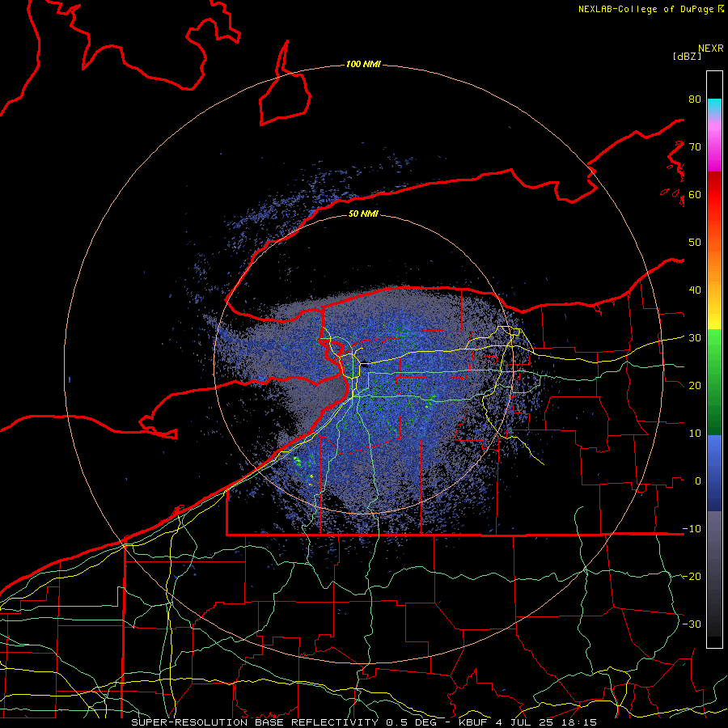The image size is (728, 728).
Task: Click the 50 value on dBZ scale
Action: tap(695, 243)
